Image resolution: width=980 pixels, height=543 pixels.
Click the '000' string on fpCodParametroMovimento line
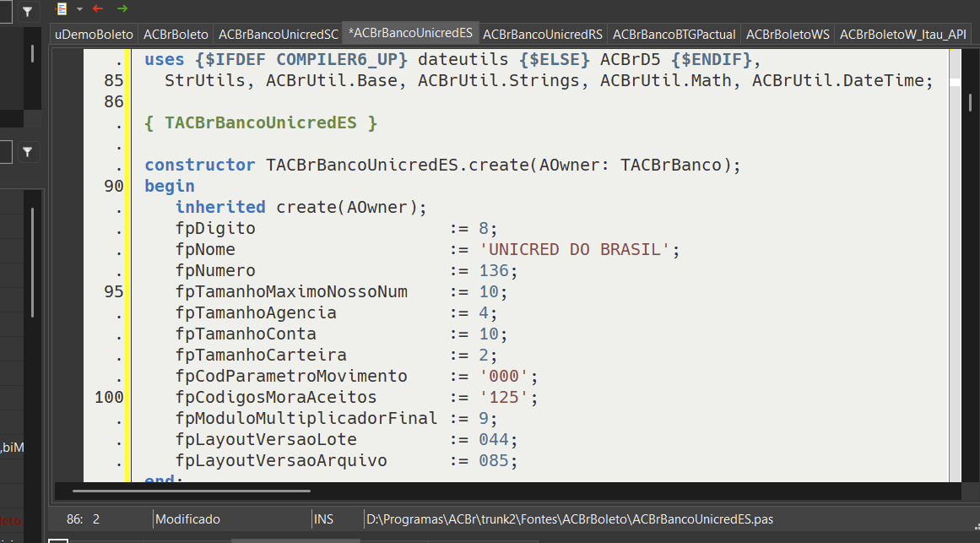pyautogui.click(x=504, y=376)
